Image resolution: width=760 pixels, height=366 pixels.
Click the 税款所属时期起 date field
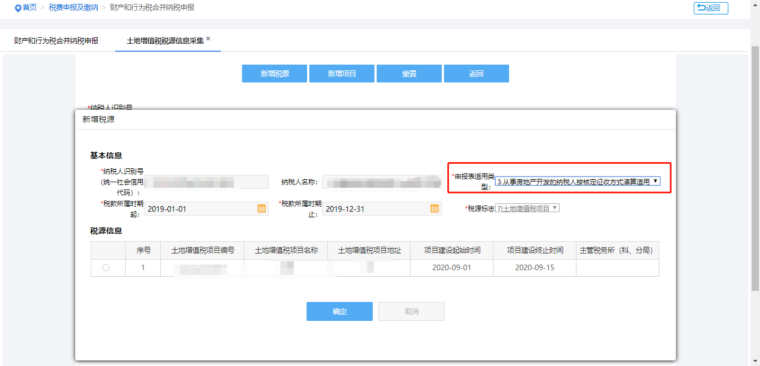click(206, 209)
